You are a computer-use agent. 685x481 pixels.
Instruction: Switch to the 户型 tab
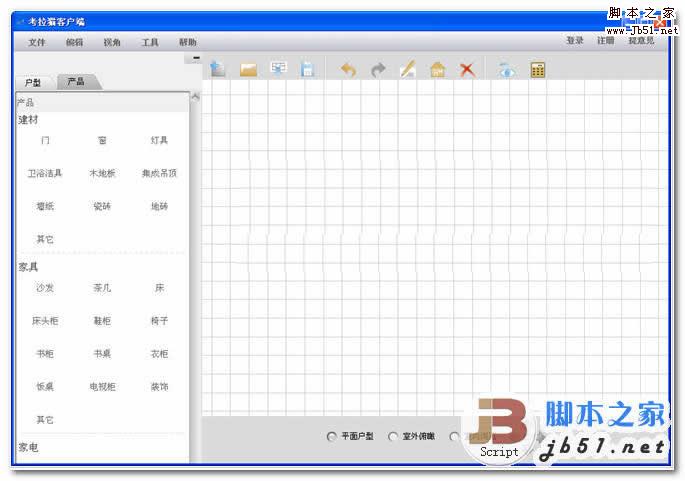click(33, 83)
